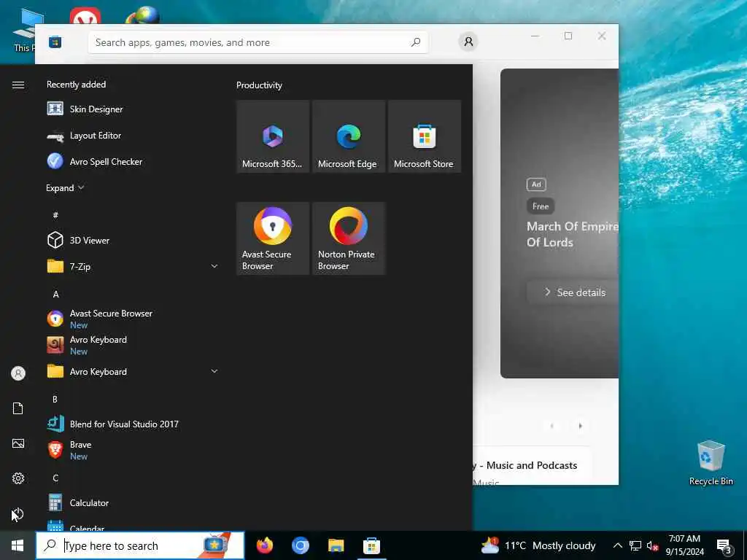747x560 pixels.
Task: Open Avro Spell Checker app
Action: point(132,162)
